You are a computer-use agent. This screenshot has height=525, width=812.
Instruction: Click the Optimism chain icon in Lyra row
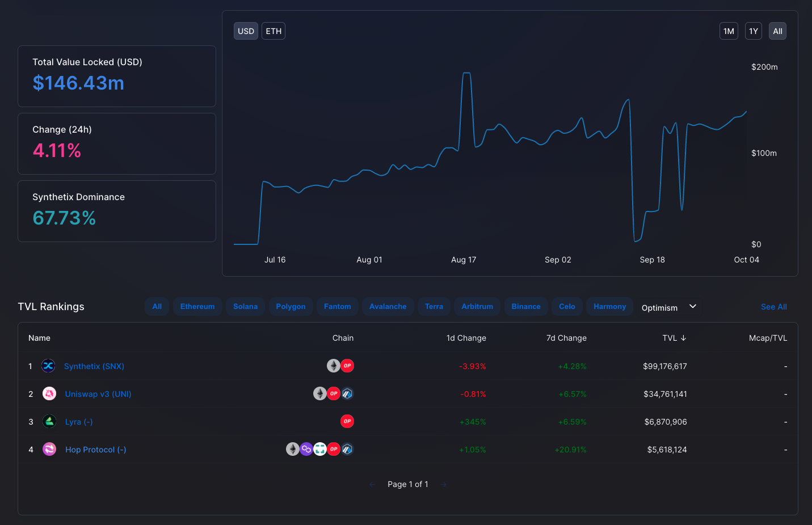(347, 421)
